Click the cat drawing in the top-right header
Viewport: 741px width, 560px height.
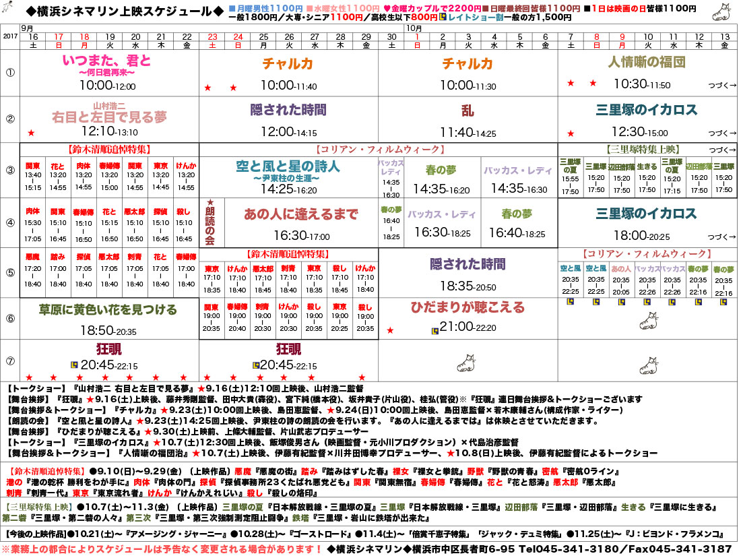point(721,12)
